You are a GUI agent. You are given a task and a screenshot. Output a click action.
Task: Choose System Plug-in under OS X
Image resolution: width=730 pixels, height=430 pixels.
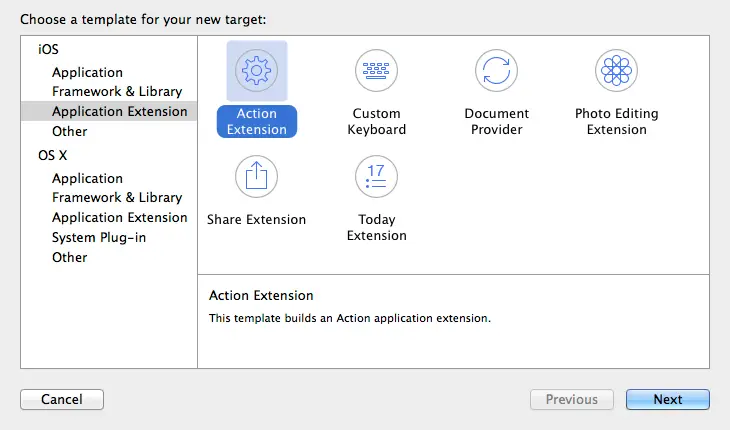point(98,237)
